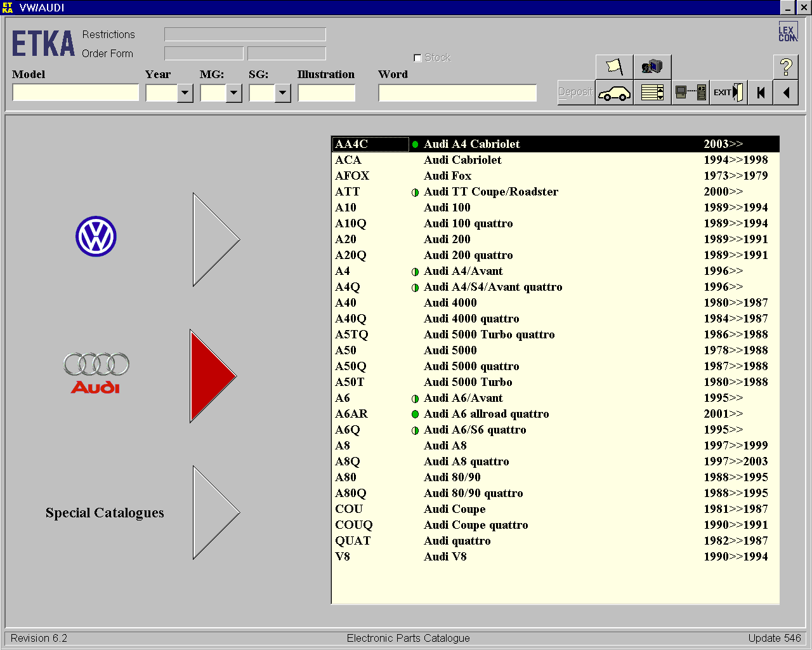Select the ACA Audi Cabriolet row
The width and height of the screenshot is (812, 650).
(x=555, y=160)
